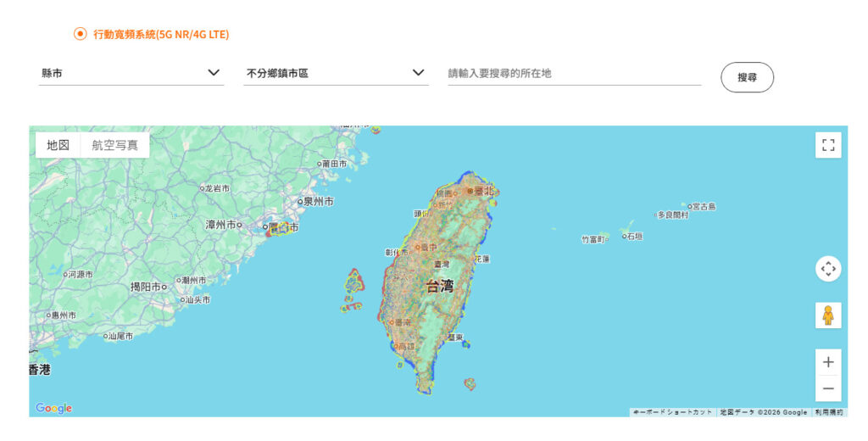This screenshot has width=868, height=441.
Task: Switch map to 航空写真 view
Action: (115, 145)
